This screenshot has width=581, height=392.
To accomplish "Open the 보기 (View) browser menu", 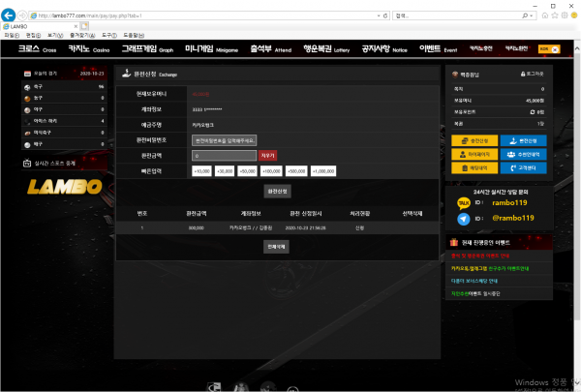I will pos(55,35).
